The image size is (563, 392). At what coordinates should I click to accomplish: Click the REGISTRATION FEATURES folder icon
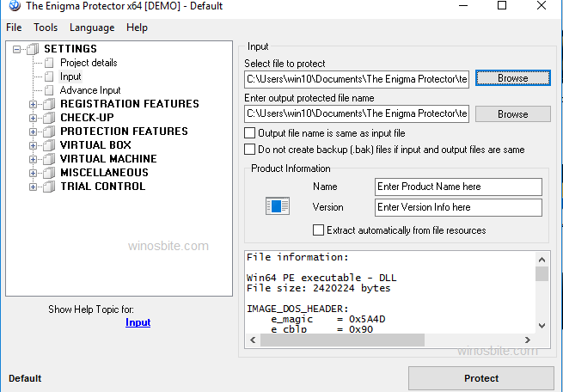click(x=49, y=104)
